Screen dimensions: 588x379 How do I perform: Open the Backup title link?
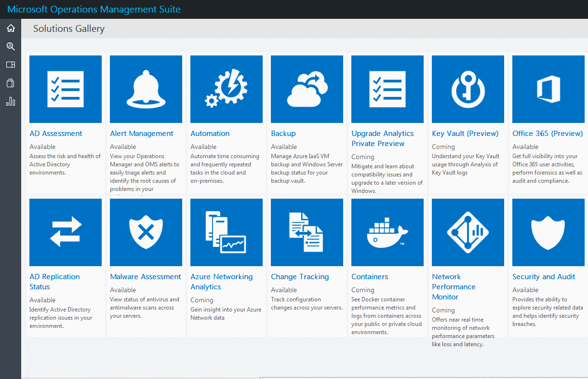pos(283,134)
